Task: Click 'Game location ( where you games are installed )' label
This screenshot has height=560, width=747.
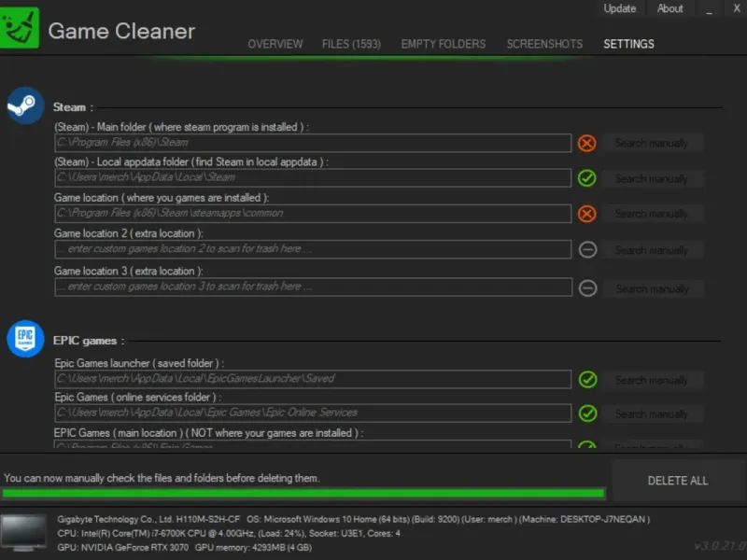Action: coord(162,198)
